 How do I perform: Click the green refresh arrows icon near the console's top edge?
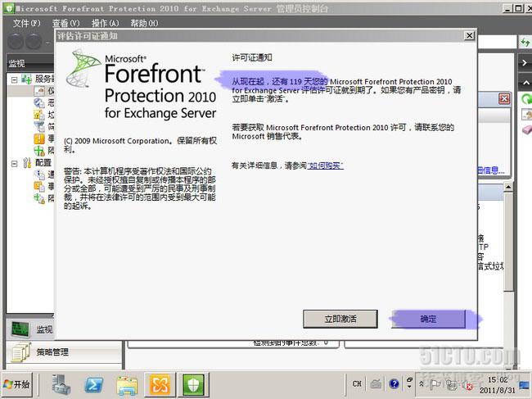coord(525,43)
